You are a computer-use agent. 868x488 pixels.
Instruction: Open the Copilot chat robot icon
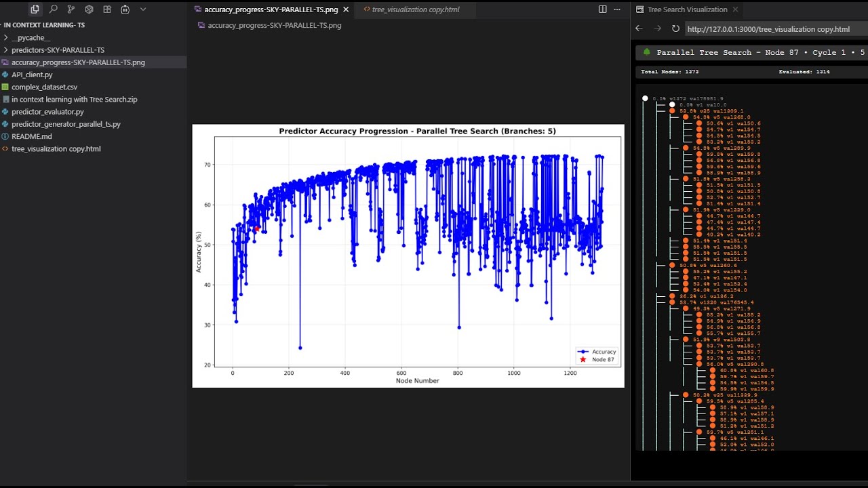pyautogui.click(x=125, y=9)
